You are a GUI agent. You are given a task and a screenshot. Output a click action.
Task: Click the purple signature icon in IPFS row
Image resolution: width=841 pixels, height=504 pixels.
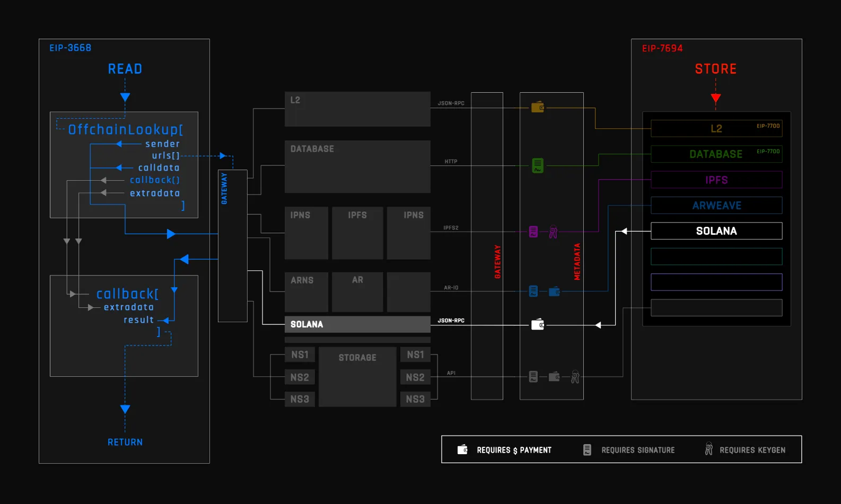coord(533,232)
